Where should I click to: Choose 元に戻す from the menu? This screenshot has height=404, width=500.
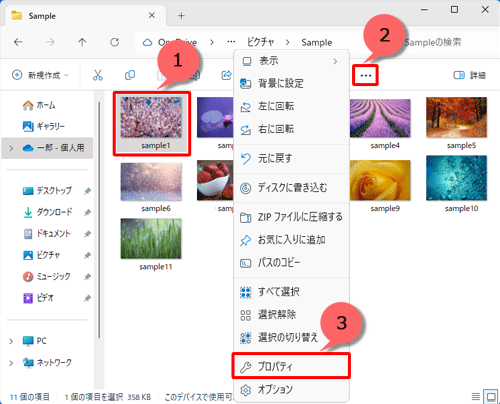(291, 159)
